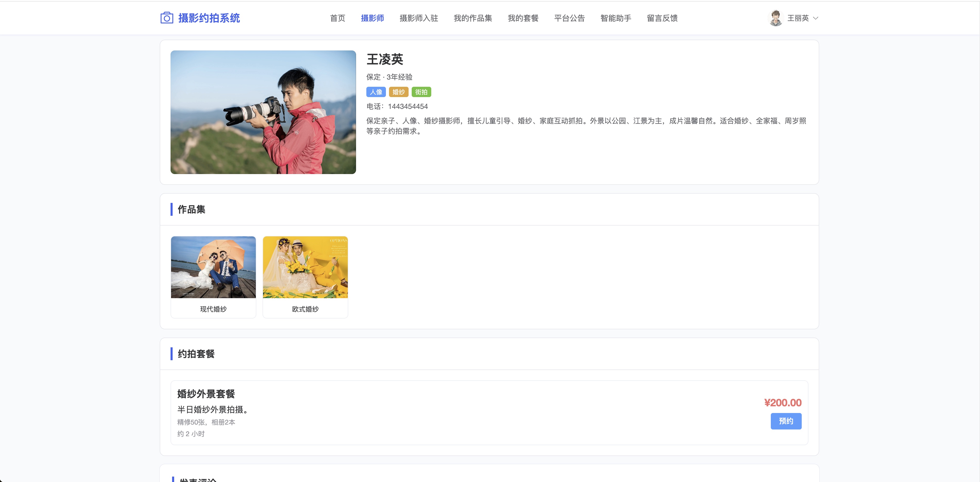Click the price ¥200.00
The height and width of the screenshot is (482, 980).
783,402
